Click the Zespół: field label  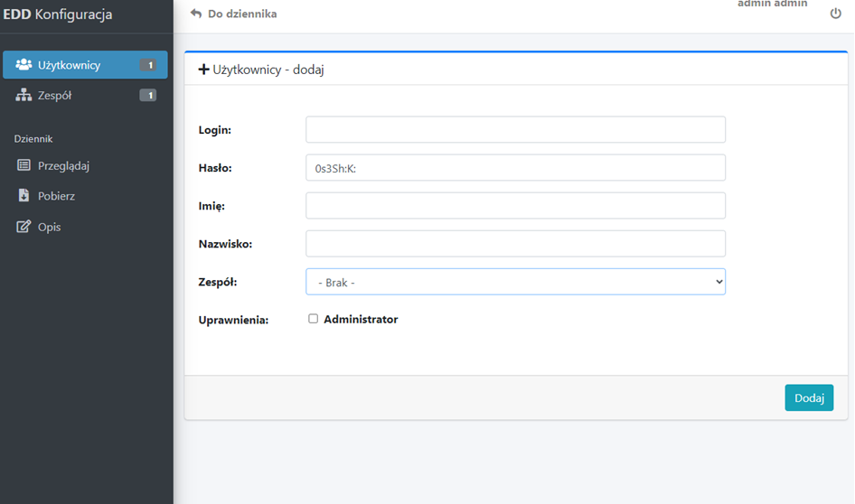[218, 282]
